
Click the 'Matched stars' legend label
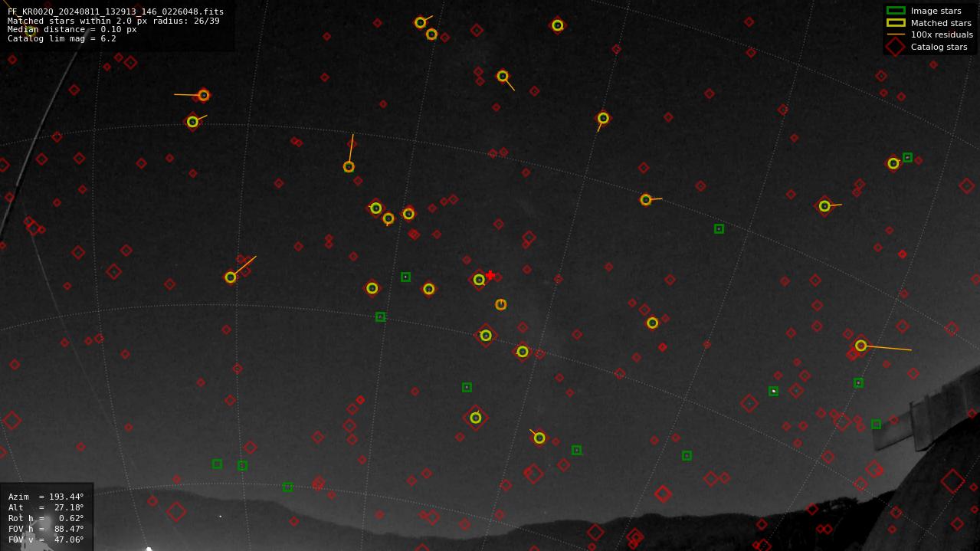coord(941,23)
